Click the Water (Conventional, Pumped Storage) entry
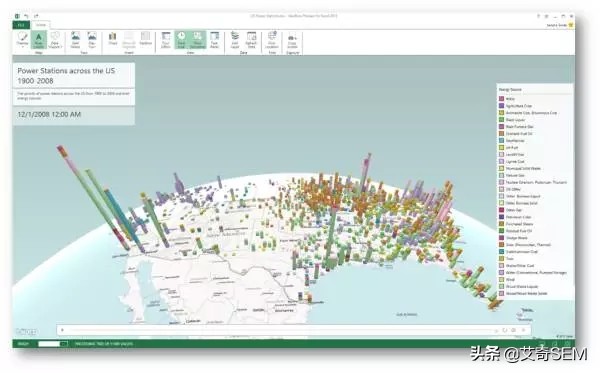 point(533,272)
